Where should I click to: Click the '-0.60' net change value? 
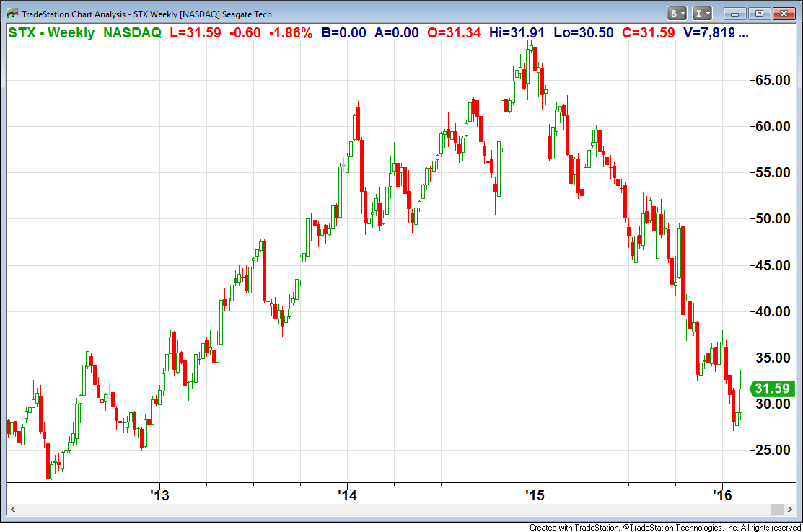coord(245,32)
